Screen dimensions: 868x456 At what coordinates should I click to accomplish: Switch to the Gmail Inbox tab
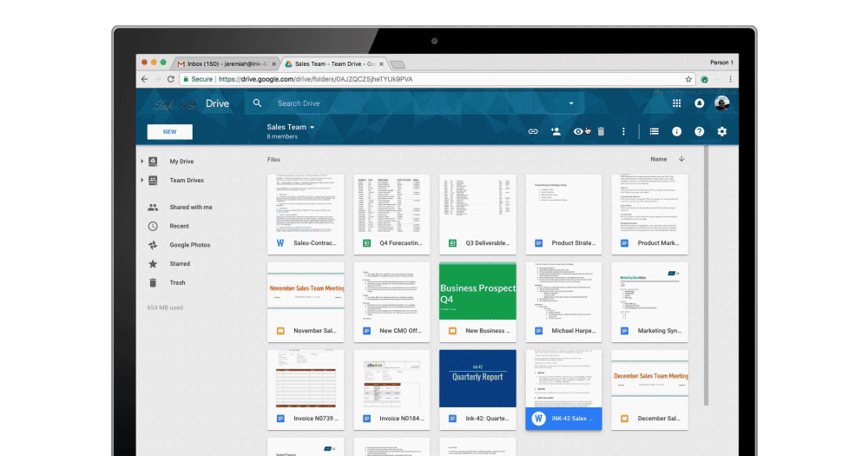click(x=226, y=63)
